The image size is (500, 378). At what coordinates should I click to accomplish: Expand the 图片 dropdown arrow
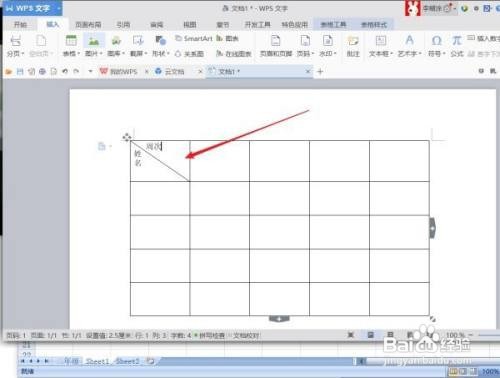[101, 54]
